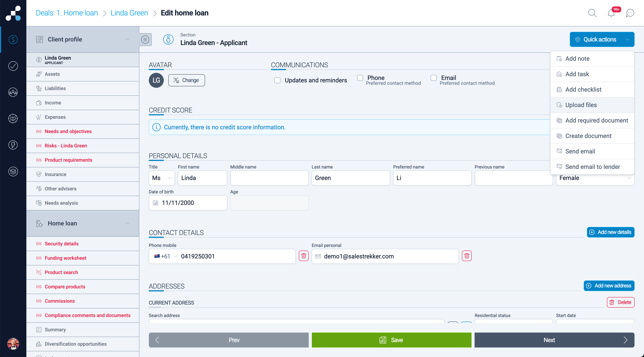Select Upload files from Quick actions
The width and height of the screenshot is (644, 357).
coord(581,105)
